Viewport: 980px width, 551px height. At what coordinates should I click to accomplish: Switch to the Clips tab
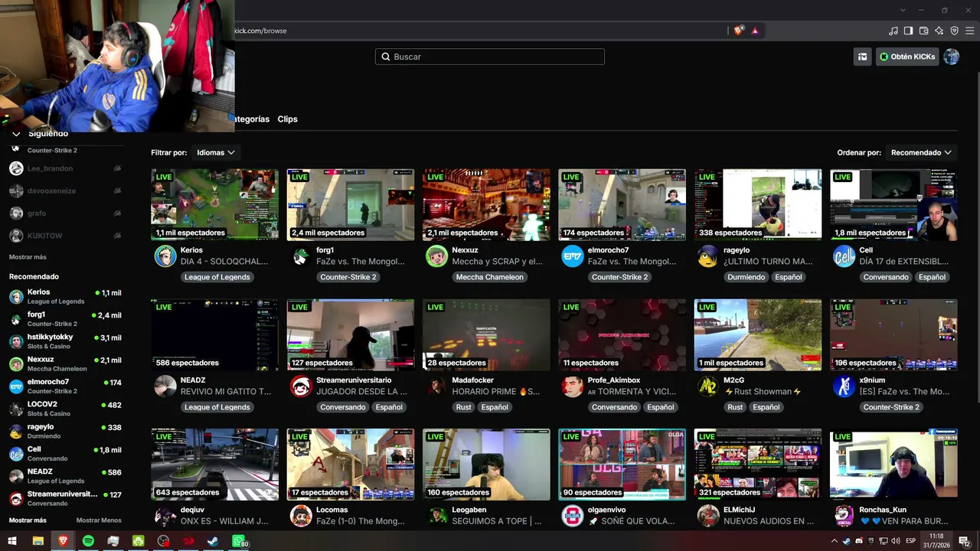tap(288, 119)
